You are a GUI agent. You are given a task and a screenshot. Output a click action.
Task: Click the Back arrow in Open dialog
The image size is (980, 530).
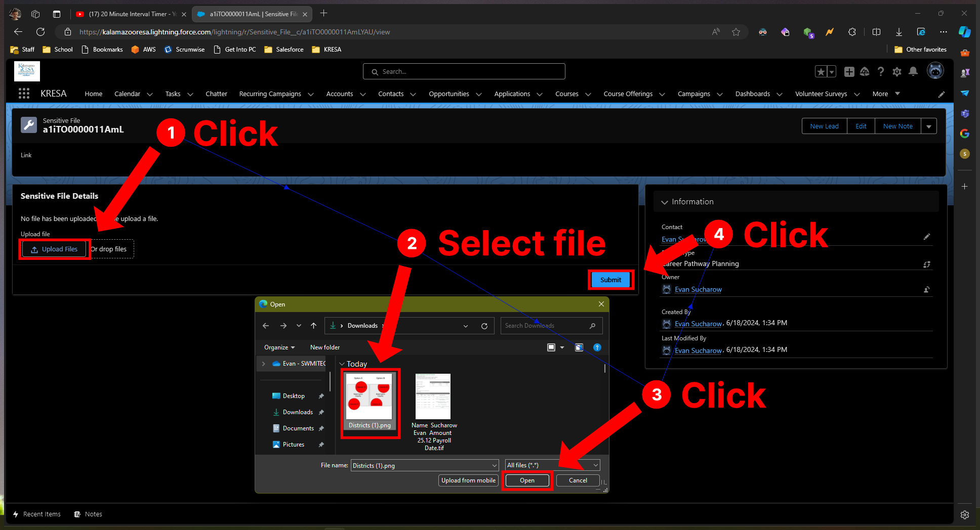coord(266,326)
